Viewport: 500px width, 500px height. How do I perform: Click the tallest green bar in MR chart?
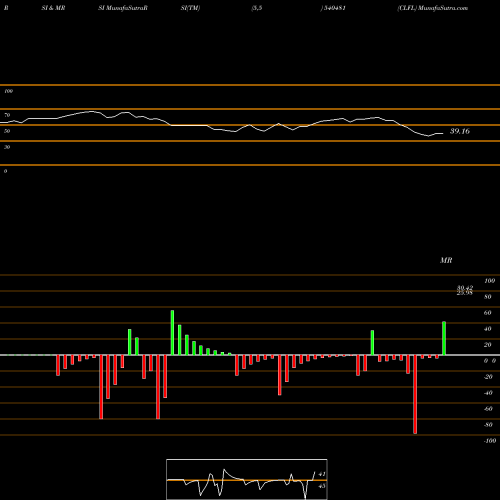(x=172, y=333)
